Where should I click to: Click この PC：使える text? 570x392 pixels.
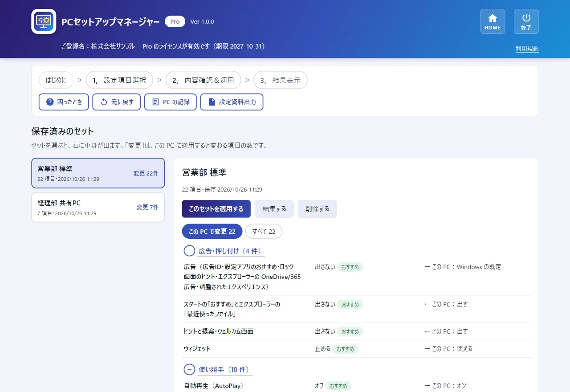click(449, 349)
